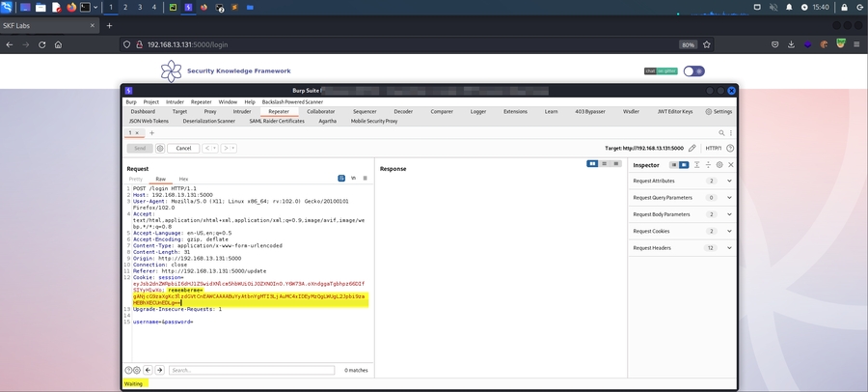868x392 pixels.
Task: Open the Intruder menu in menu bar
Action: tap(175, 101)
